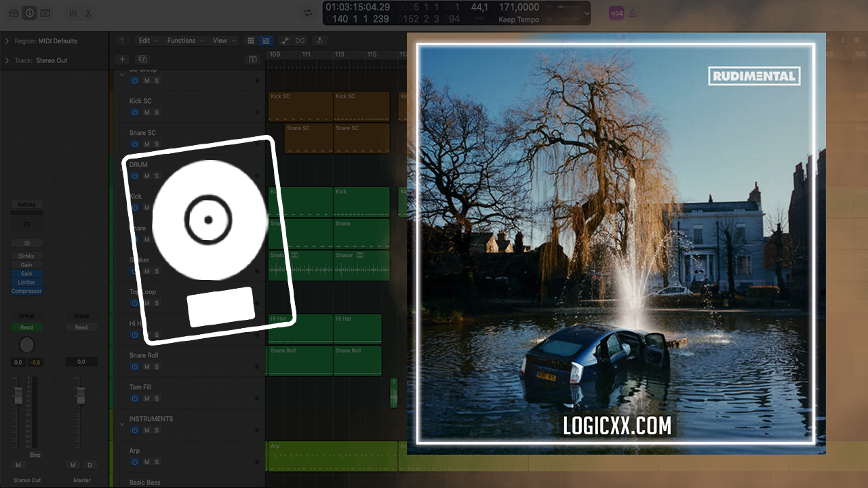
Task: Enable Cycle mode button
Action: click(308, 13)
